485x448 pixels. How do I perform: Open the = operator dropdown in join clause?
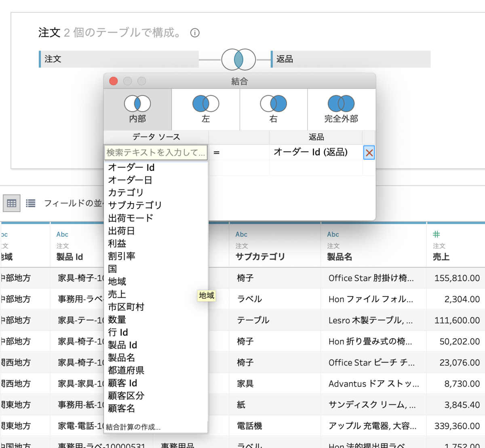[x=239, y=153]
